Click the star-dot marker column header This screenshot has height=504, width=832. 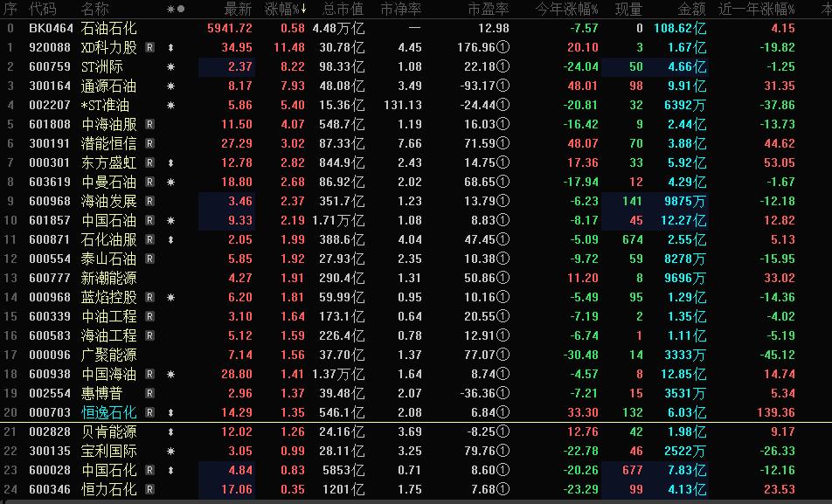[x=176, y=9]
